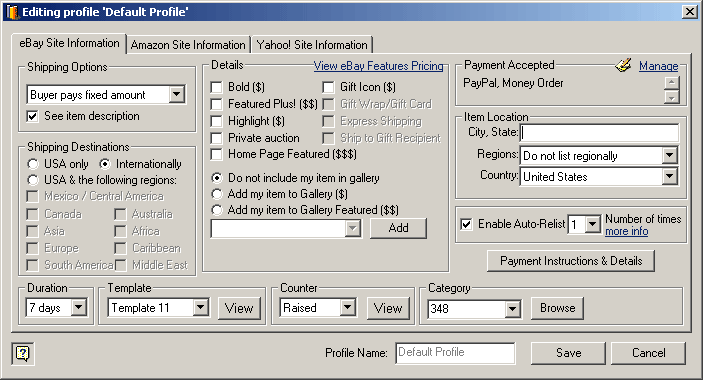View the selected template

tap(239, 308)
